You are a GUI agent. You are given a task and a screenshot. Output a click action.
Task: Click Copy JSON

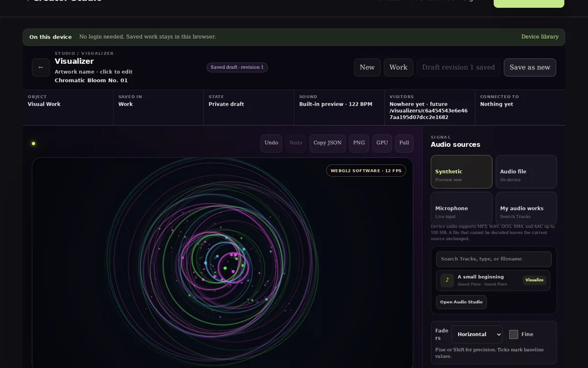[x=327, y=143]
